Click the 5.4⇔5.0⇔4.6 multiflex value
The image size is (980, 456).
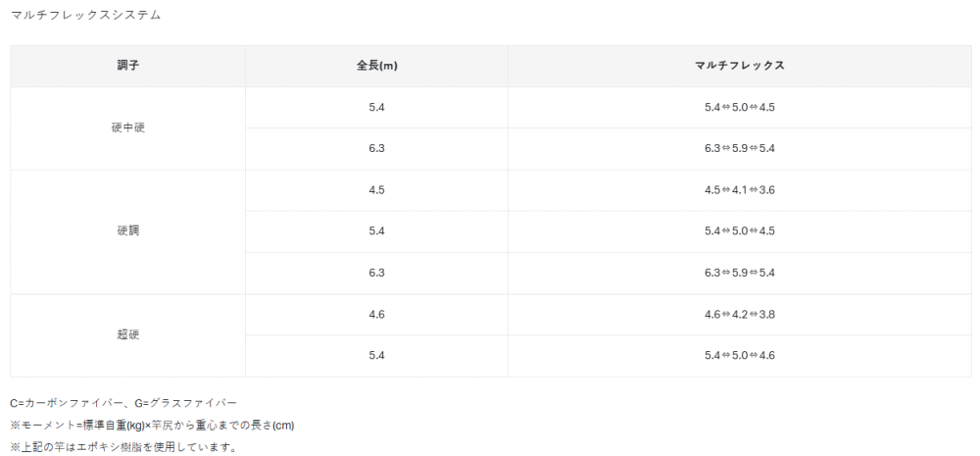pos(739,355)
